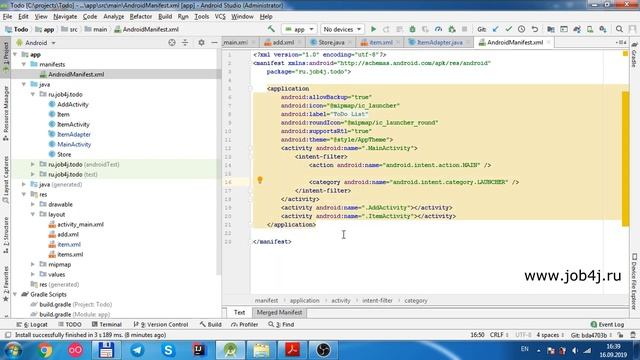This screenshot has height=360, width=640.
Task: Open Project Structure icon in toolbar
Action: [551, 29]
